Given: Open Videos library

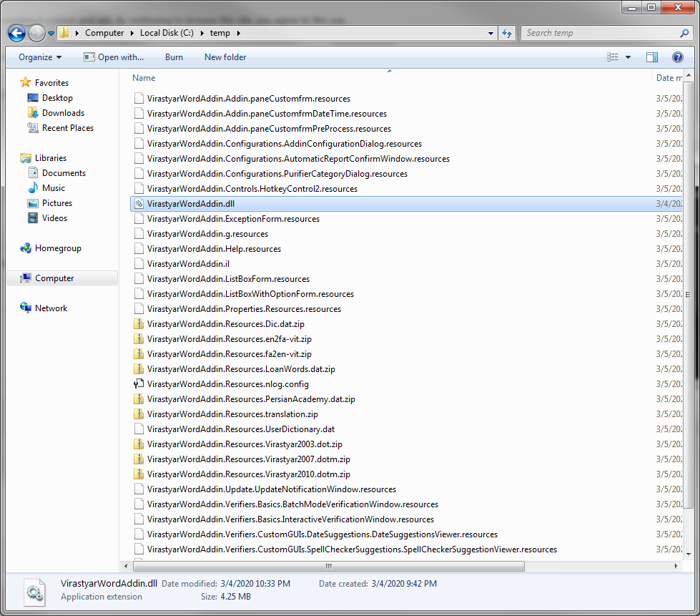Looking at the screenshot, I should point(54,218).
